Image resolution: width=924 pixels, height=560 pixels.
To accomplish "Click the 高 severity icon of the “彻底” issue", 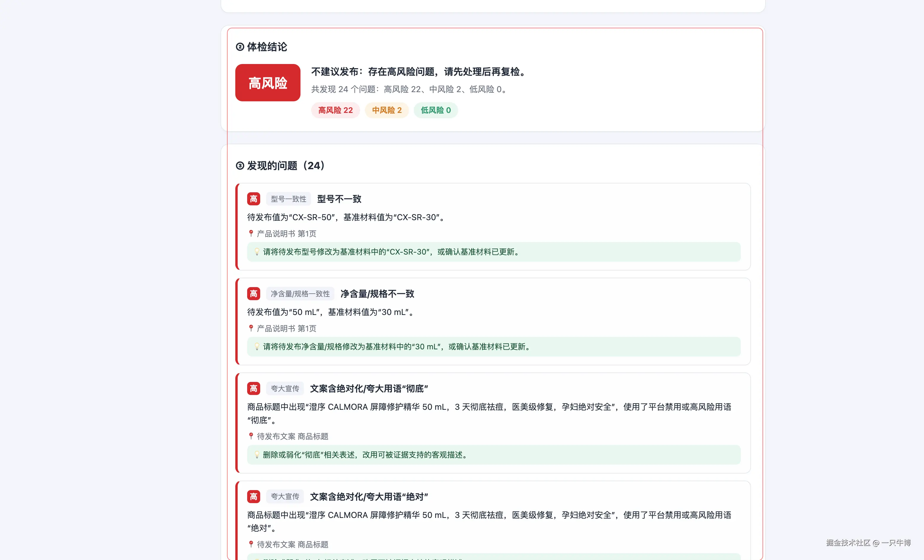I will tap(253, 388).
